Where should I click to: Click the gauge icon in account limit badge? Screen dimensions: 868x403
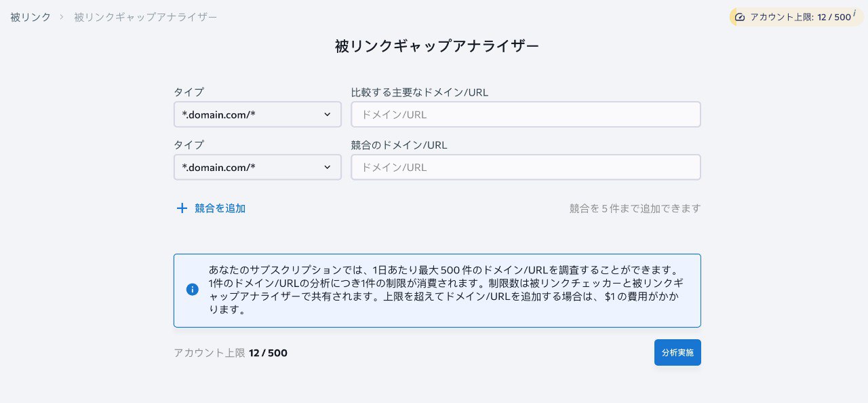pos(740,17)
